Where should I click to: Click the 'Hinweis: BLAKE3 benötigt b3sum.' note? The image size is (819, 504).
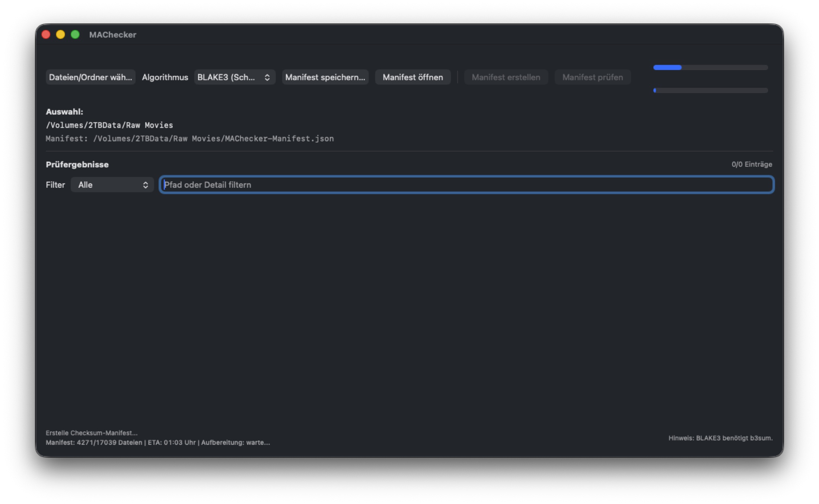click(x=720, y=438)
